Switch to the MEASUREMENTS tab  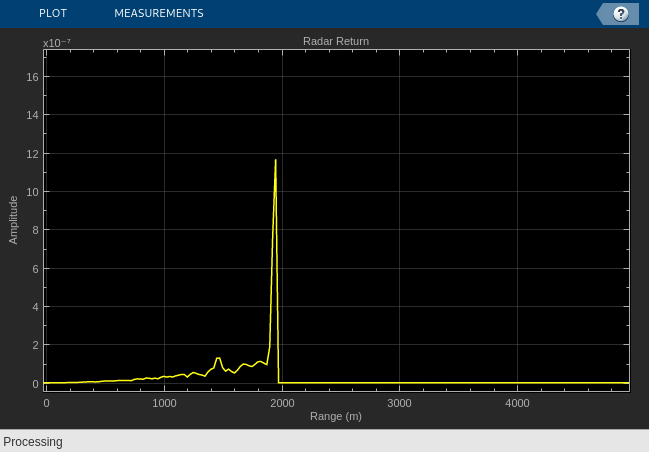tap(159, 13)
